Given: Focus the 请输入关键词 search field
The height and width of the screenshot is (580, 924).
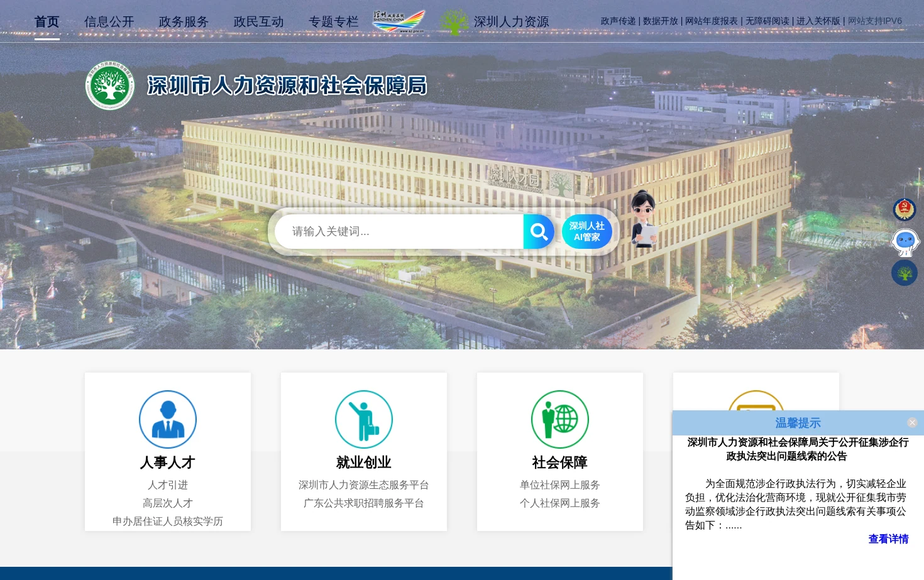Looking at the screenshot, I should (399, 232).
